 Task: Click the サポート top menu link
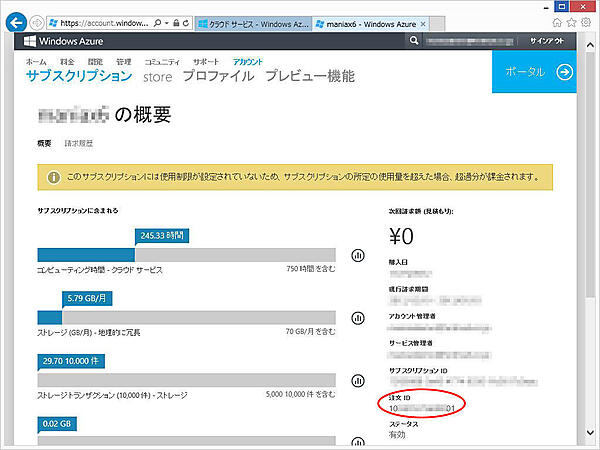(x=206, y=61)
